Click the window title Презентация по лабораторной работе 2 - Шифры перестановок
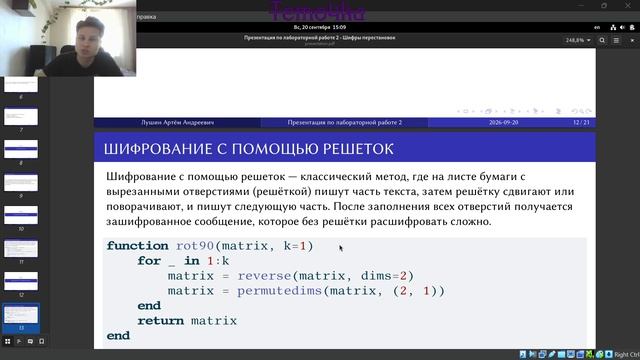The height and width of the screenshot is (360, 640). click(x=320, y=38)
